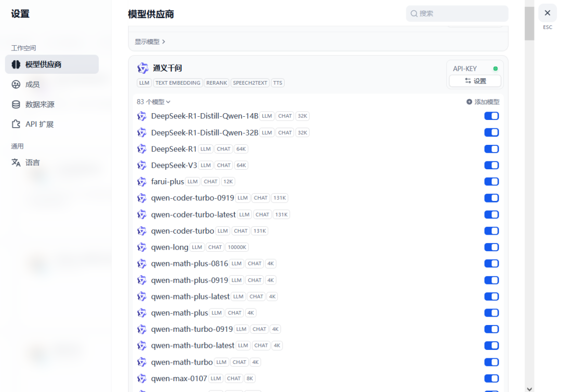
Task: Turn off the qwen-long model switch
Action: (x=491, y=247)
